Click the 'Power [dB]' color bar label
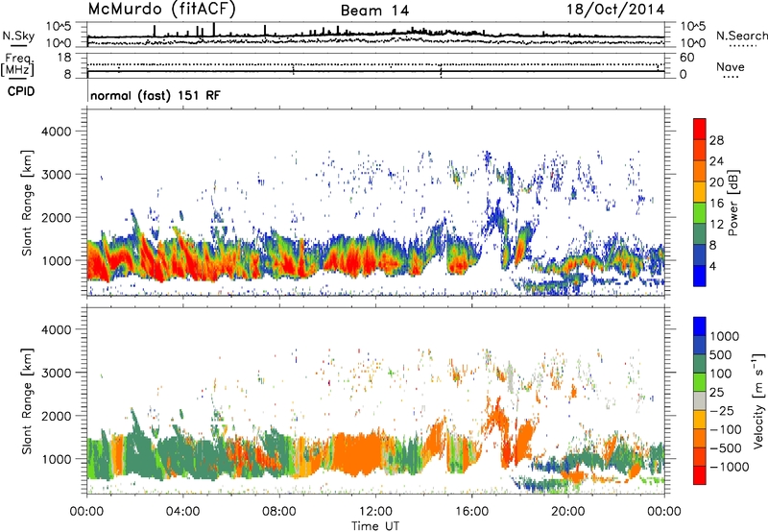This screenshot has width=768, height=532. (x=733, y=203)
